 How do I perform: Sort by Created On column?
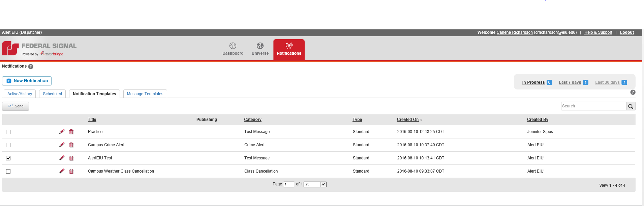tap(407, 120)
